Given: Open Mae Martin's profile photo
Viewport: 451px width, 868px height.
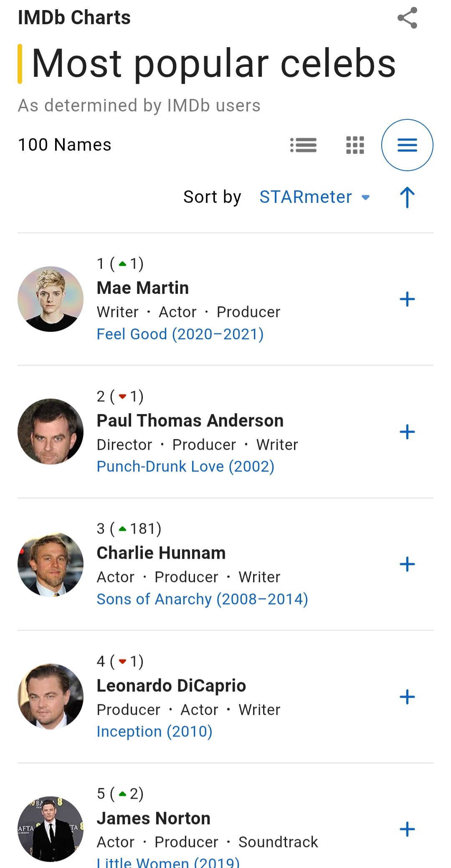Looking at the screenshot, I should pyautogui.click(x=51, y=299).
